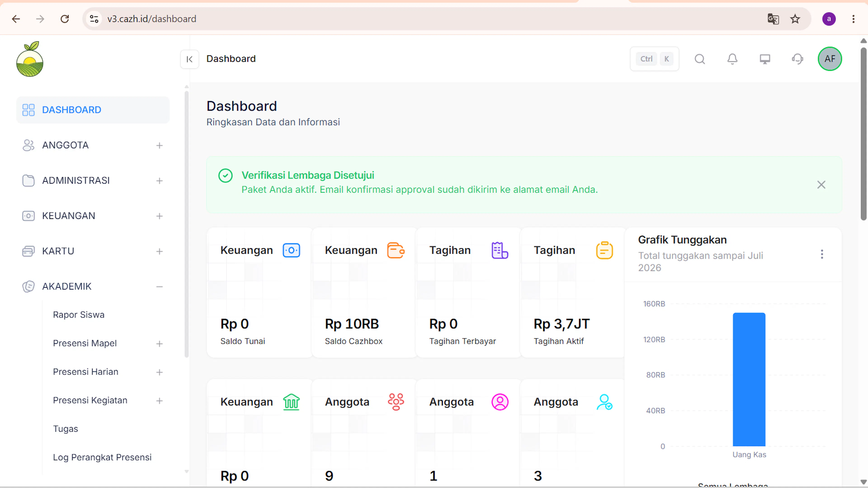Click the browser translate icon
The height and width of the screenshot is (488, 868).
[773, 19]
